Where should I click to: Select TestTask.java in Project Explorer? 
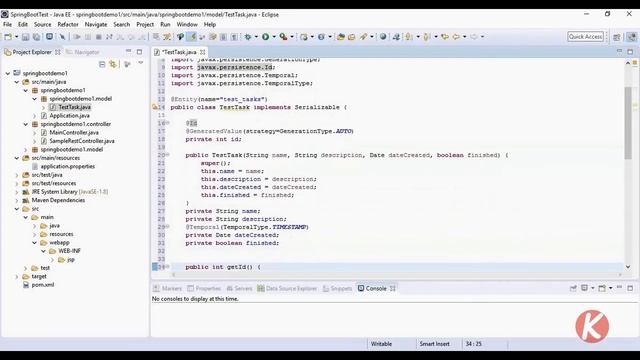74,107
